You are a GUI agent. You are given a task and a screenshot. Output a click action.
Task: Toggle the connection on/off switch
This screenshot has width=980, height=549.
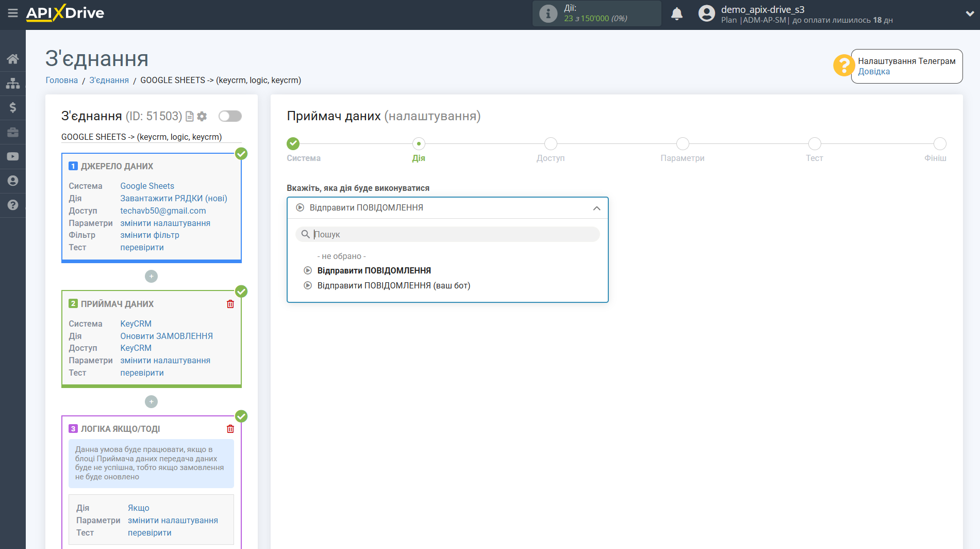pyautogui.click(x=230, y=116)
